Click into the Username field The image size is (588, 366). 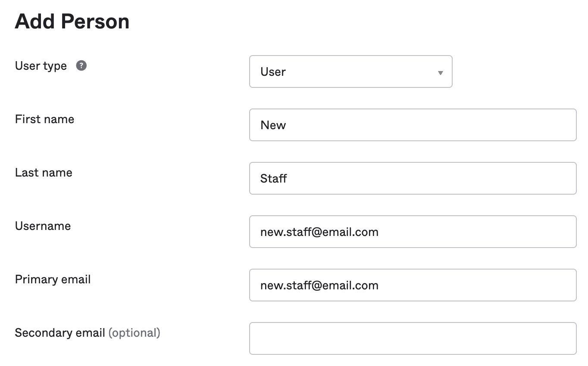click(474, 232)
